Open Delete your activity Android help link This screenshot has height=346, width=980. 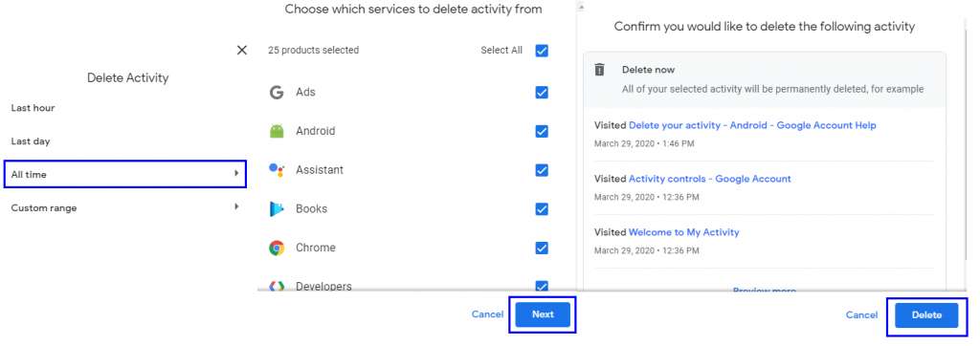point(752,125)
